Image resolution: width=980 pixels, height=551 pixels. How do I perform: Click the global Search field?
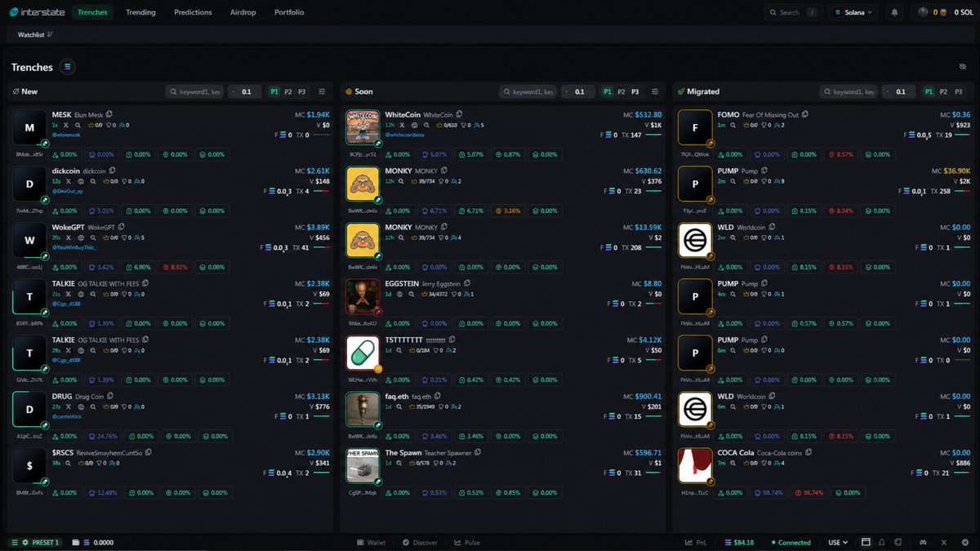(793, 12)
